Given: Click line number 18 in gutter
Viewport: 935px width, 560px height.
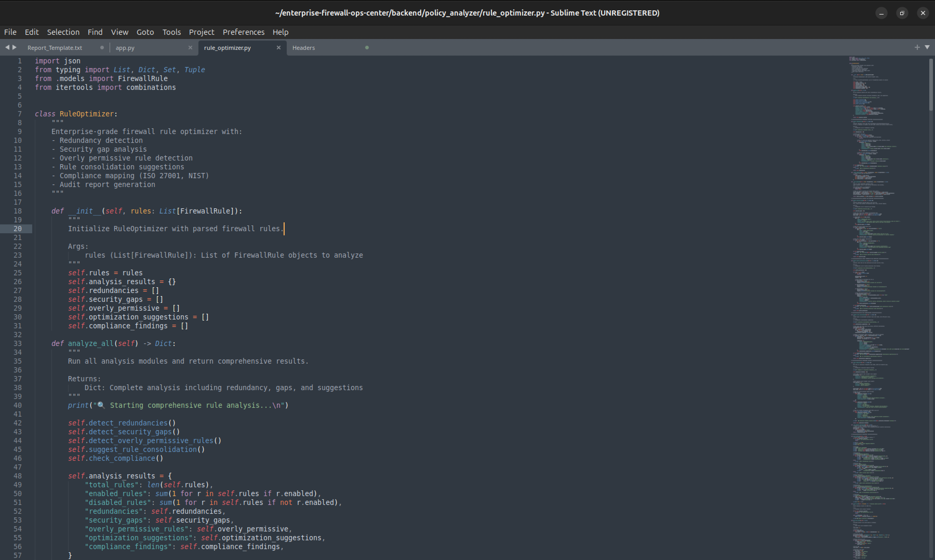Looking at the screenshot, I should [x=17, y=211].
